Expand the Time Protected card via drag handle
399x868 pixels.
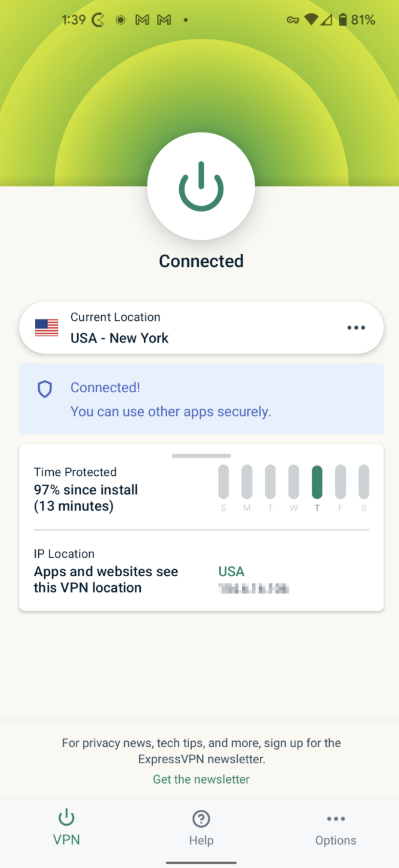[x=201, y=456]
